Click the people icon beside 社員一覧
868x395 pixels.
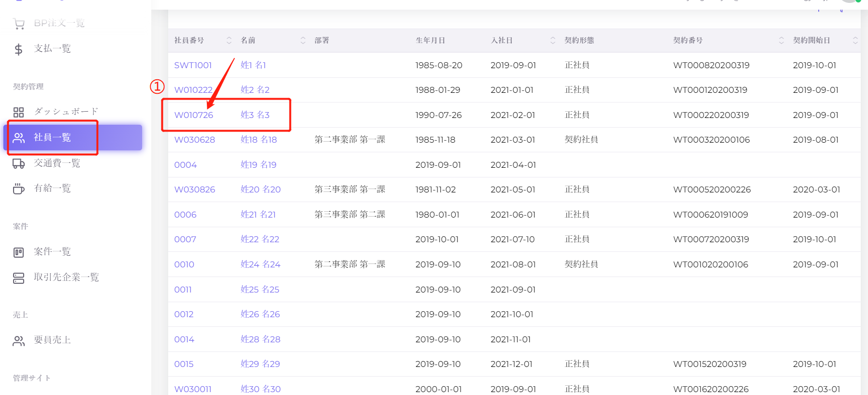pos(19,138)
